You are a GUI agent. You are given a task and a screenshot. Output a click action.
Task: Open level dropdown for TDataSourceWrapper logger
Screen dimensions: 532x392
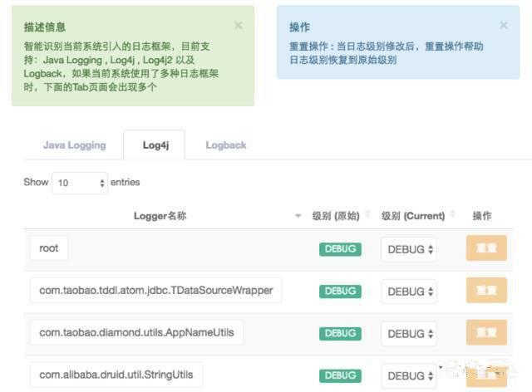point(409,292)
